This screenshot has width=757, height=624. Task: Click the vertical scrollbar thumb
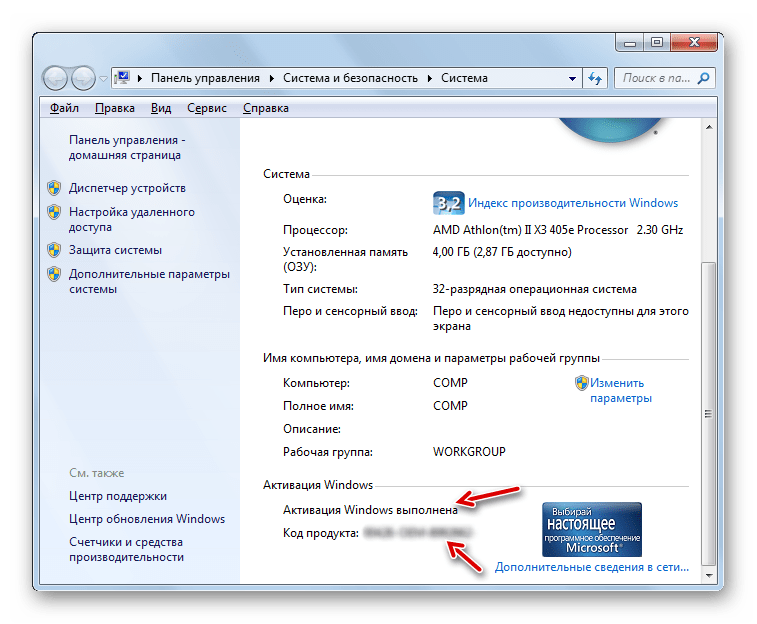(709, 414)
